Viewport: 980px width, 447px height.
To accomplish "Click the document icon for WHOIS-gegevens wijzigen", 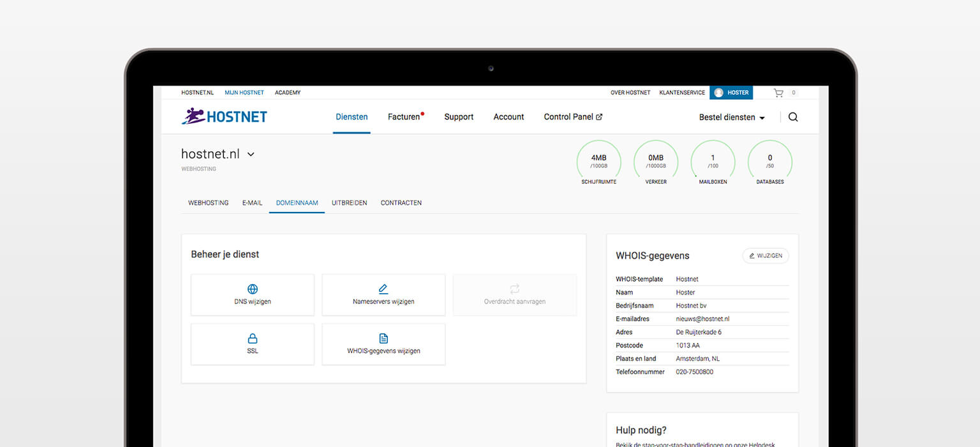I will point(383,338).
